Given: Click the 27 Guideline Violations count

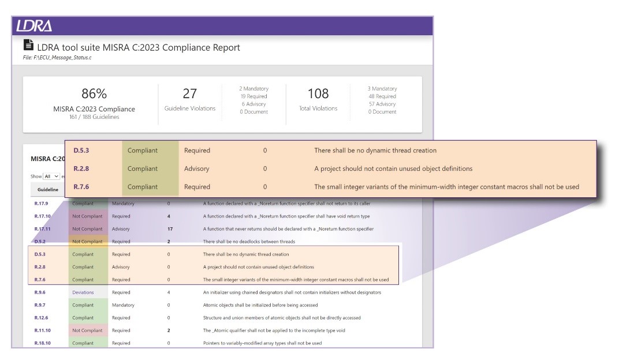Looking at the screenshot, I should 189,93.
